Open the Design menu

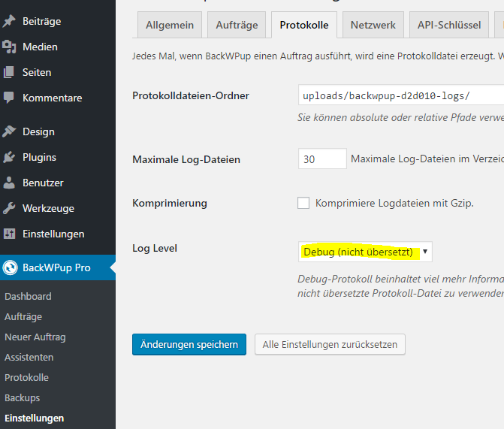point(58,131)
